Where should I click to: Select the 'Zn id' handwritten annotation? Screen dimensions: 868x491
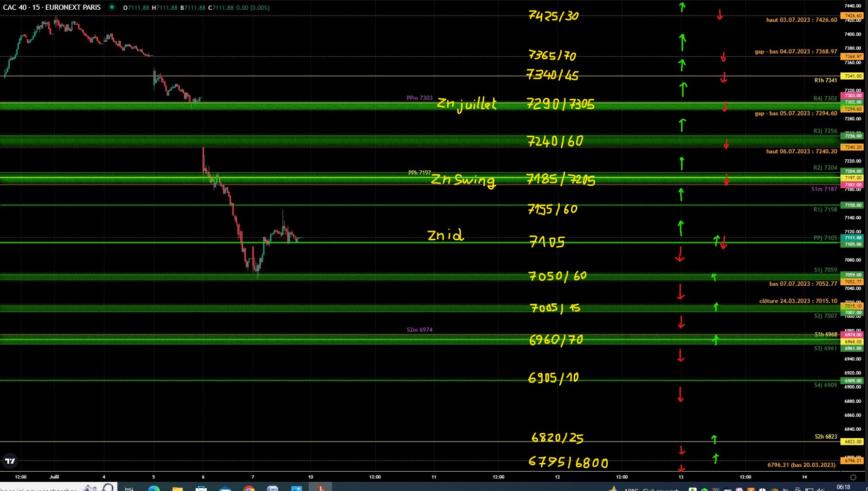pyautogui.click(x=446, y=235)
